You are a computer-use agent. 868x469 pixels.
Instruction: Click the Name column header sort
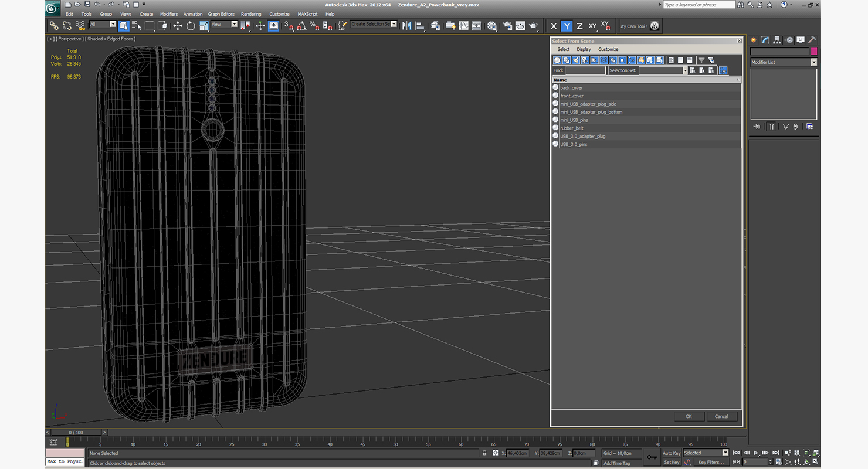click(x=646, y=80)
